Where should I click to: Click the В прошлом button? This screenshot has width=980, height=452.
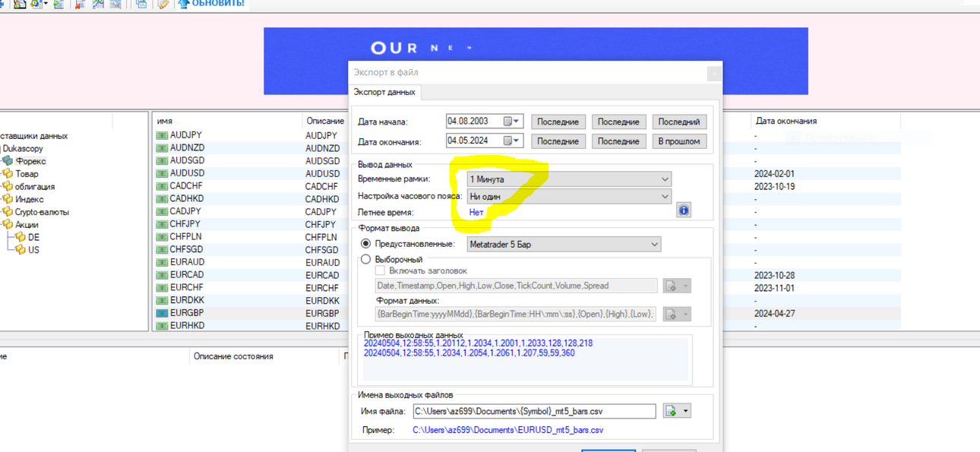[x=679, y=141]
